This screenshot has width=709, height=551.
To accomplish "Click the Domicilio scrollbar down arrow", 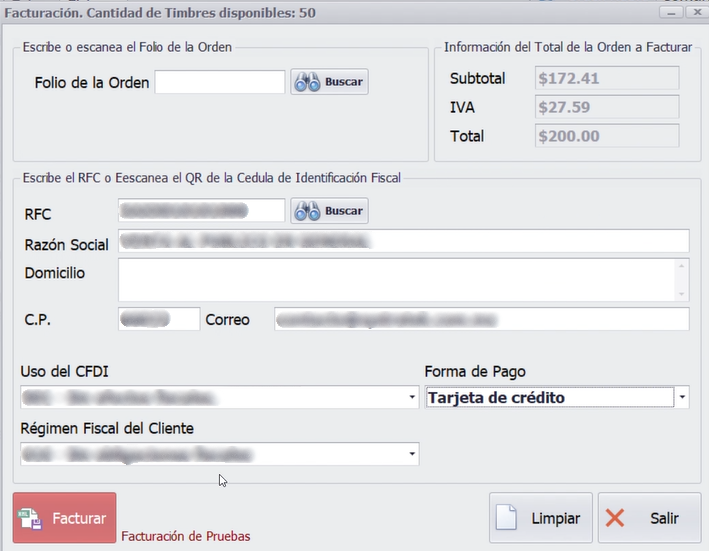I will (682, 294).
